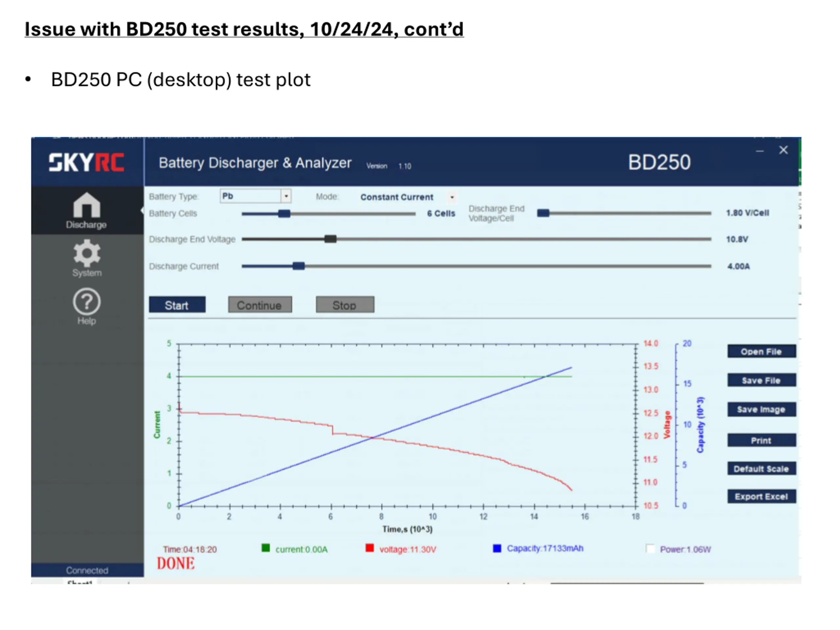This screenshot has height=630, width=840.
Task: Click the Save File button
Action: 761,380
